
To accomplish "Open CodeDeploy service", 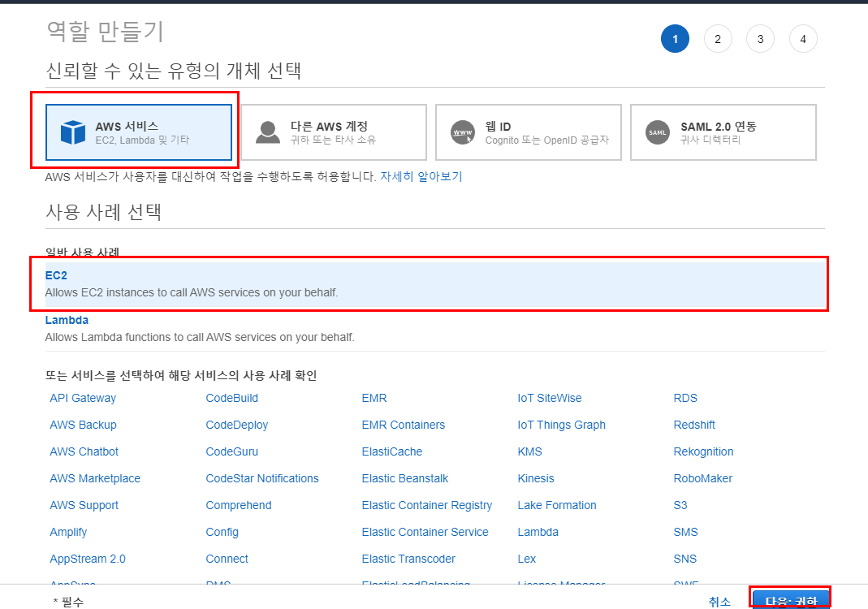I will pos(237,425).
